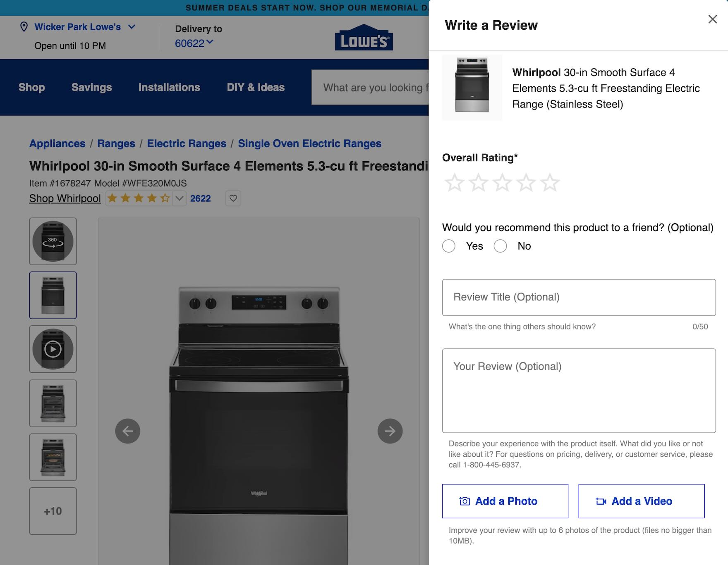Click the Lowe's logo
The height and width of the screenshot is (565, 728).
[x=364, y=38]
